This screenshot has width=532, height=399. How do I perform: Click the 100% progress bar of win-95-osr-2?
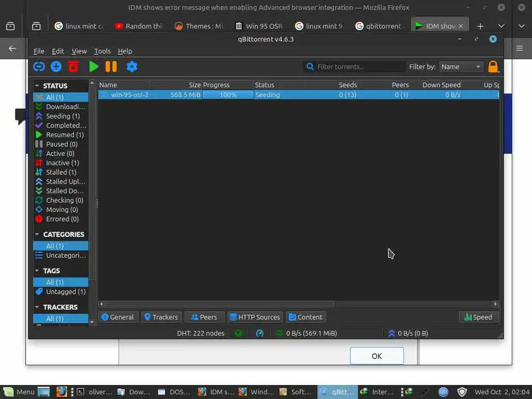[x=228, y=95]
